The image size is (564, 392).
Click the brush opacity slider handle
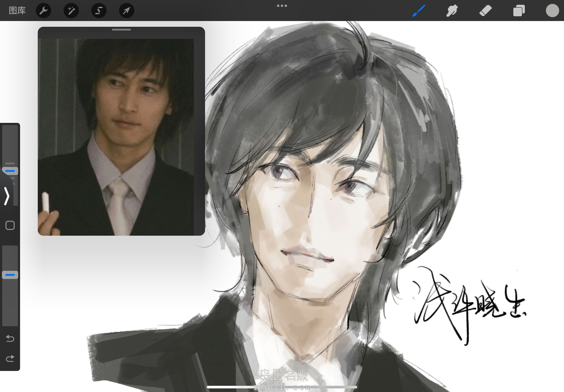click(x=10, y=275)
